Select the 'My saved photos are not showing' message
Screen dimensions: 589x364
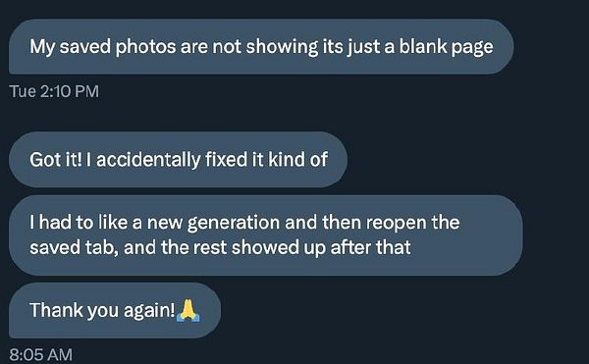pyautogui.click(x=261, y=46)
